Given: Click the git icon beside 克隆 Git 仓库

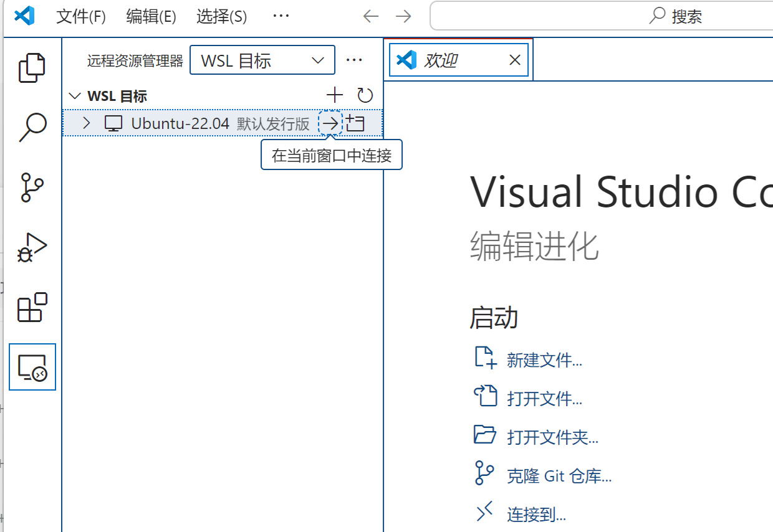Looking at the screenshot, I should [484, 473].
